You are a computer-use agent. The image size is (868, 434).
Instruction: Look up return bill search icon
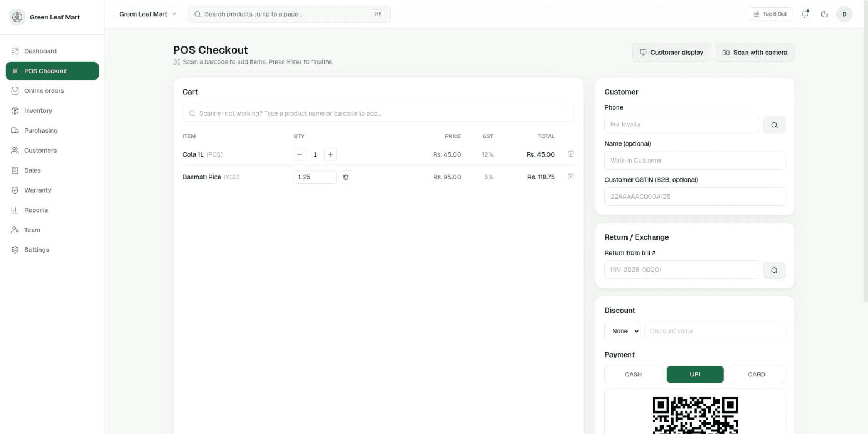pos(774,270)
